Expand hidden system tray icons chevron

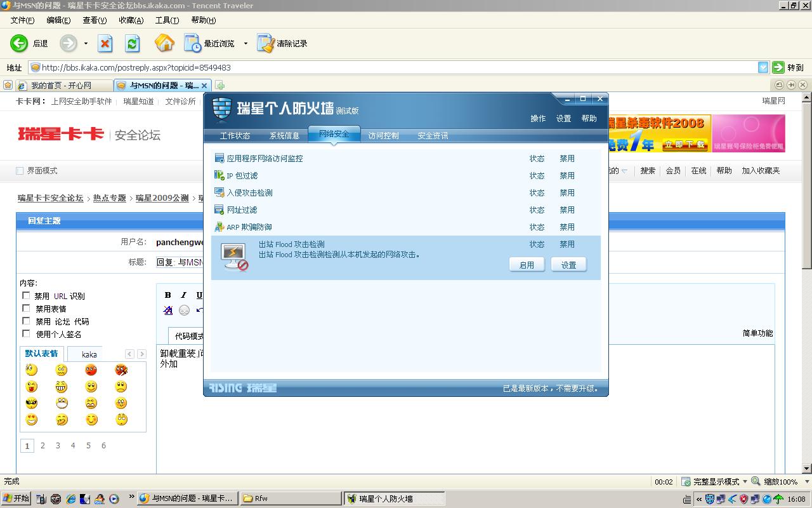click(698, 499)
